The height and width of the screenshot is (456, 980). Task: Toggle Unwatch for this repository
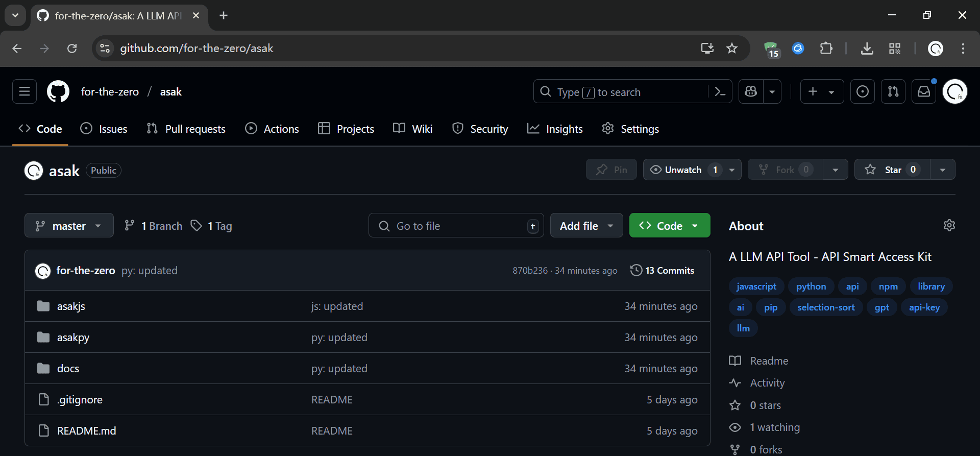[x=682, y=170]
